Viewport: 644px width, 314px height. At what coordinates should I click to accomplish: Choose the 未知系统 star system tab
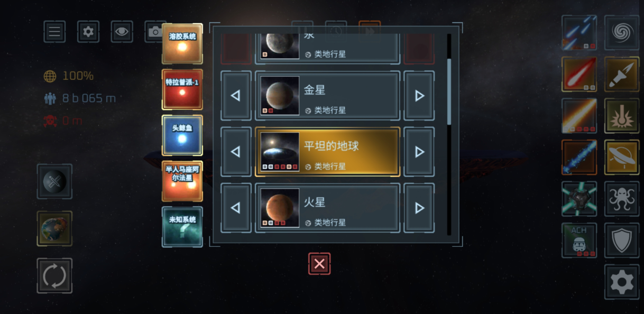182,227
